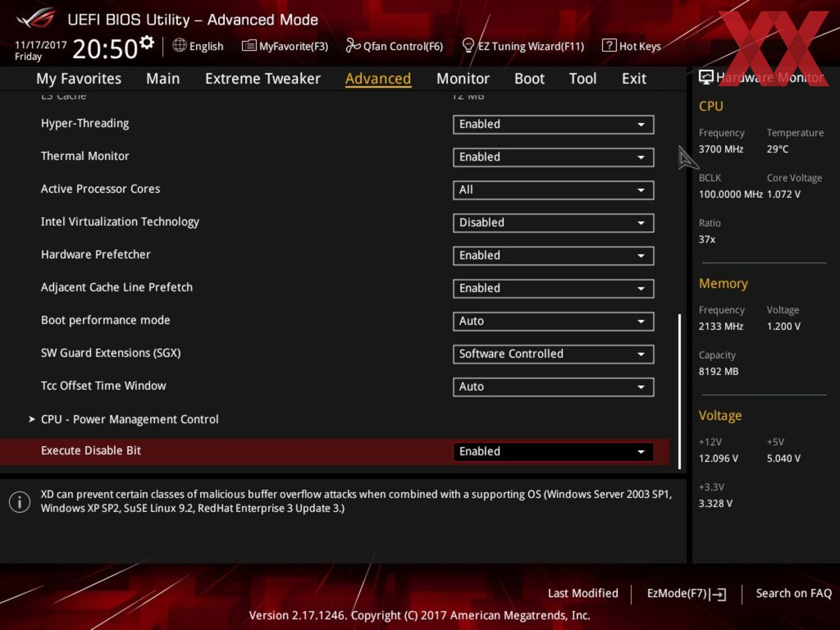Select the Hyper-Threading label
The image size is (840, 630).
click(x=85, y=123)
